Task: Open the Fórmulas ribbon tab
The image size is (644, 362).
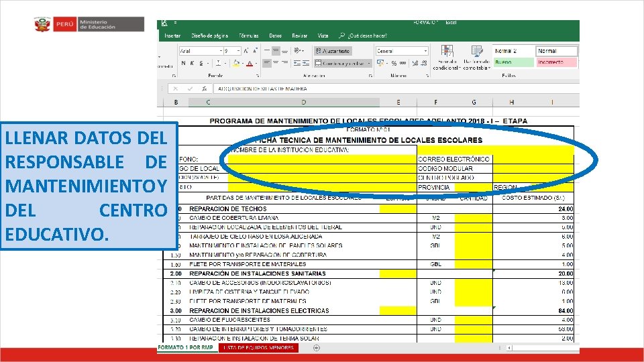Action: point(249,36)
